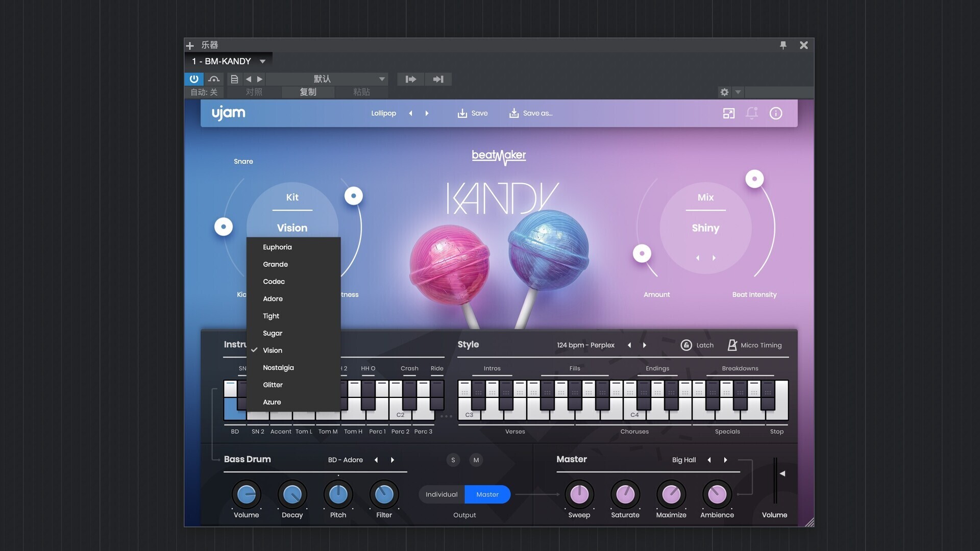The width and height of the screenshot is (980, 551).
Task: Choose Codec from the Kit menu
Action: coord(293,282)
